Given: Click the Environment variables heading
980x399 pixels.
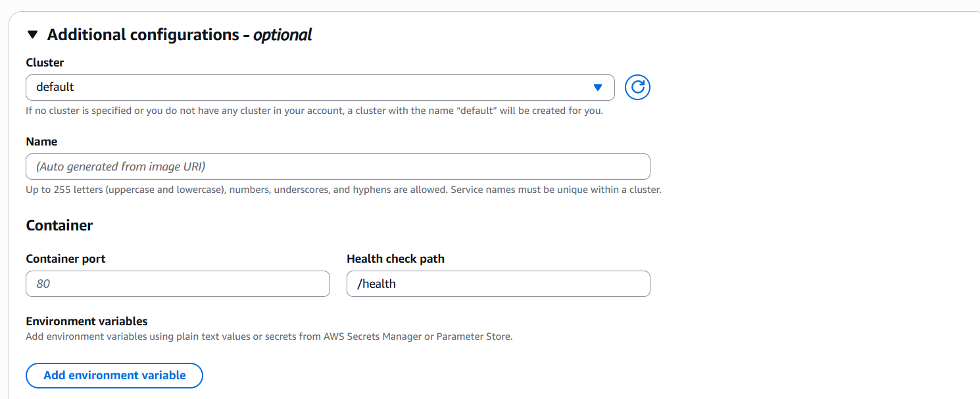Looking at the screenshot, I should [x=86, y=321].
